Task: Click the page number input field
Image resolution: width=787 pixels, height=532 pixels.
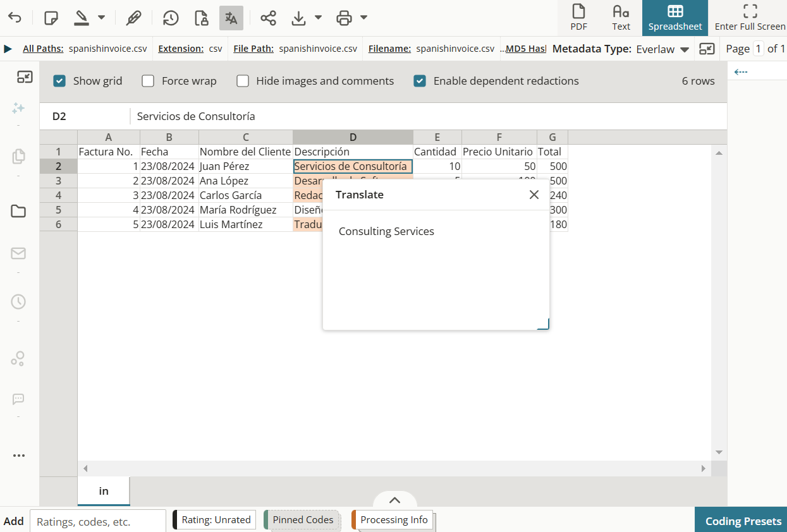Action: (x=758, y=49)
